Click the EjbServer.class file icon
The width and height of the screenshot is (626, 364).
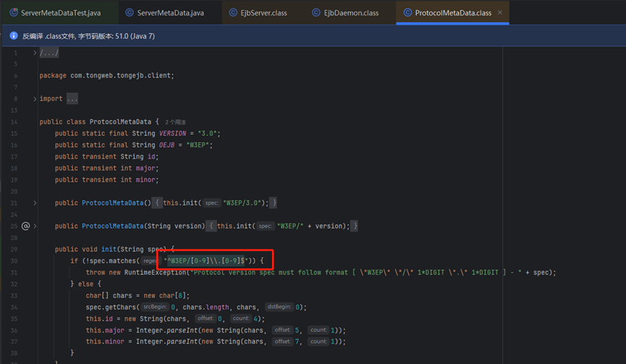click(234, 13)
